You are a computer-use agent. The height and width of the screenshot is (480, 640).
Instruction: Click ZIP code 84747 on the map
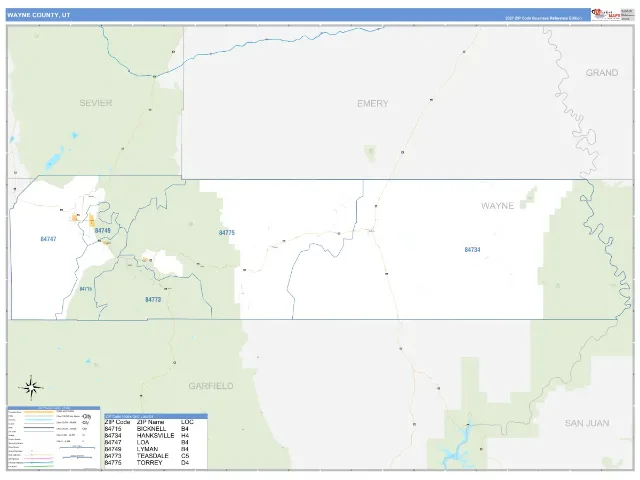pos(48,239)
